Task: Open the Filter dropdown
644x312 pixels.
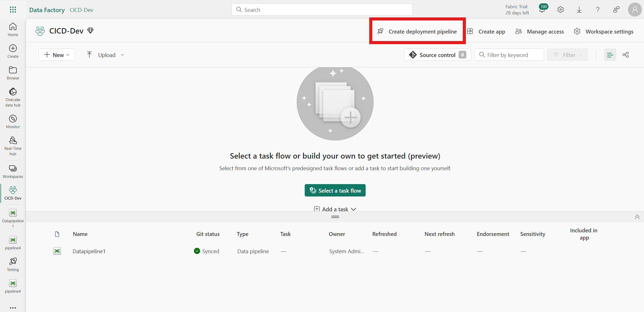Action: pyautogui.click(x=567, y=55)
